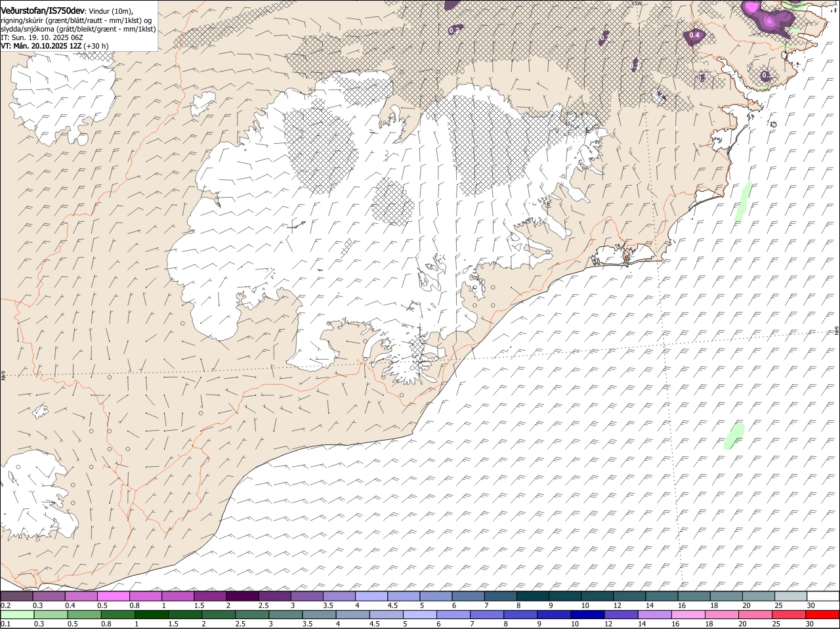Select the 0.2 swatch in upper legend bar
Viewport: 840px width, 629px height.
(x=16, y=596)
